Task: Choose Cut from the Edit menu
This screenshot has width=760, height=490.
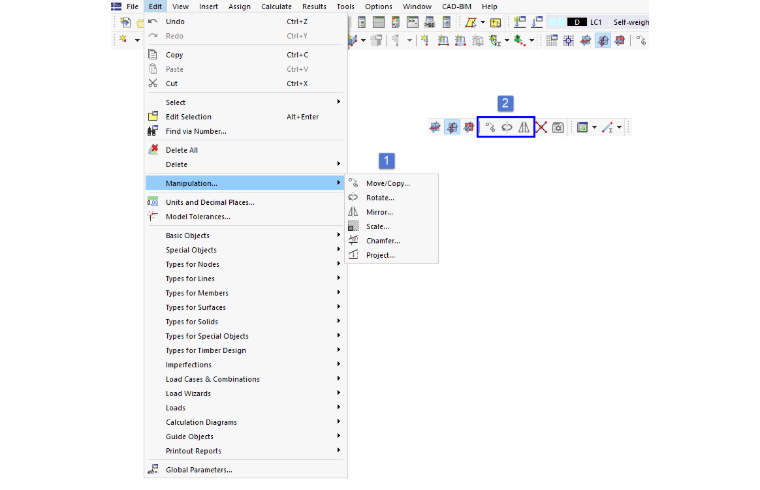Action: click(x=244, y=83)
